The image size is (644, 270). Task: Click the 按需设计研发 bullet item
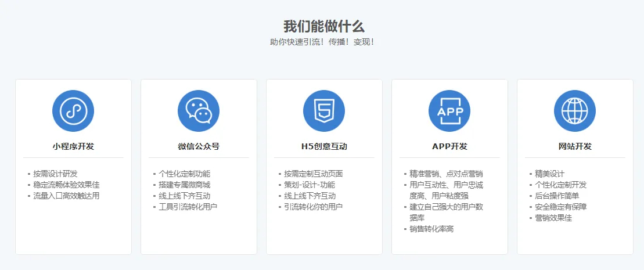pyautogui.click(x=55, y=174)
